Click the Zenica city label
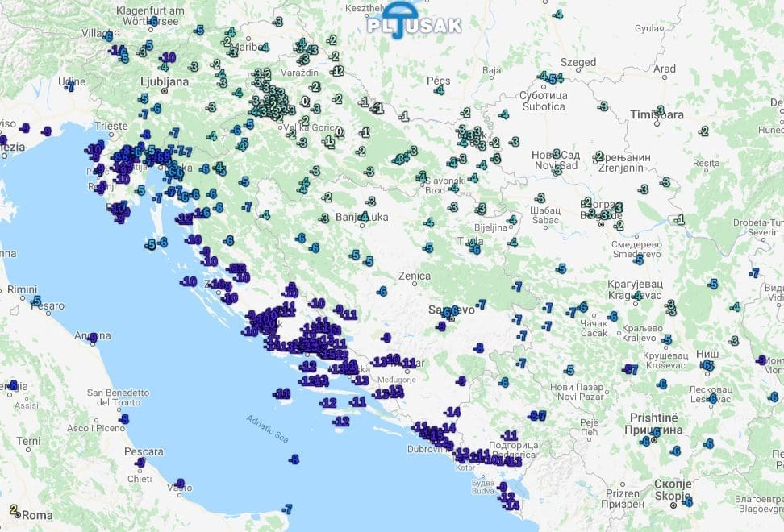 coord(414,276)
